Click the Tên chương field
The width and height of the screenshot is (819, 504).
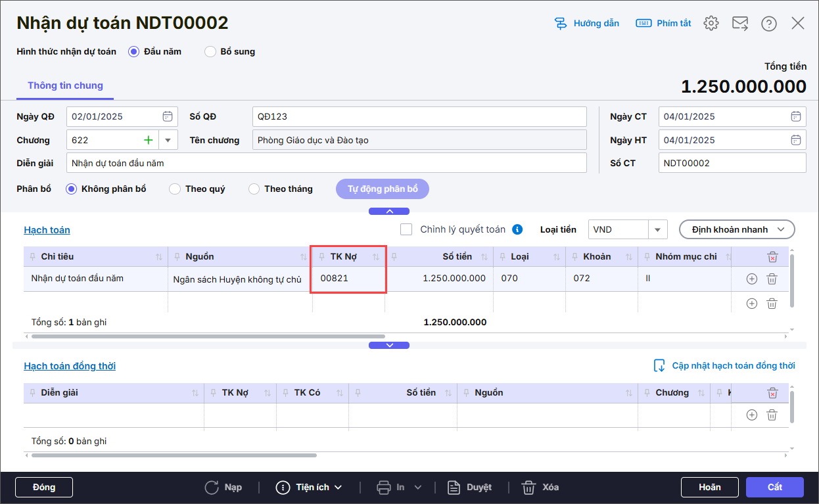419,140
